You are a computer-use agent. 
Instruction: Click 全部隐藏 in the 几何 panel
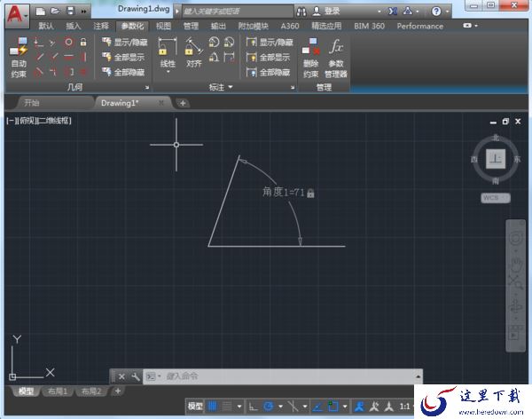tap(123, 72)
